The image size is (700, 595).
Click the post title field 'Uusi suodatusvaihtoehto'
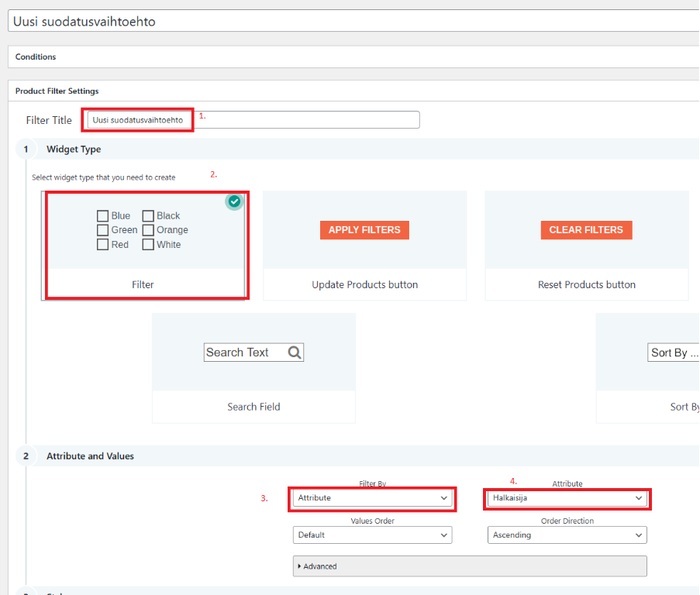[x=353, y=22]
